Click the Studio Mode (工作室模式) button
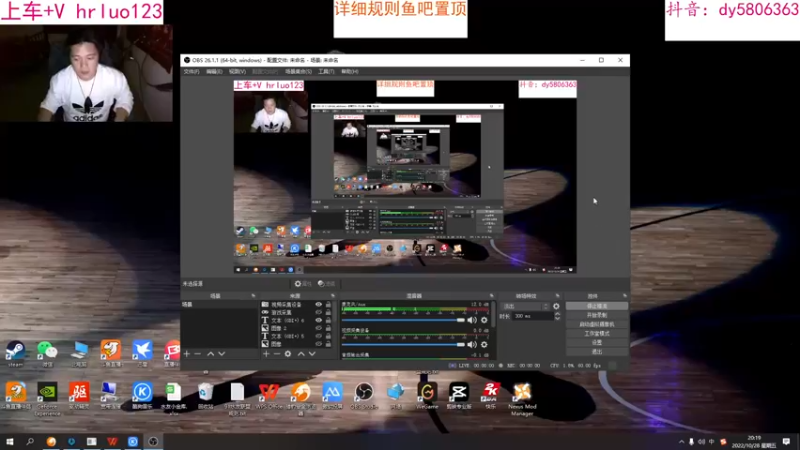The width and height of the screenshot is (800, 450). pyautogui.click(x=596, y=334)
